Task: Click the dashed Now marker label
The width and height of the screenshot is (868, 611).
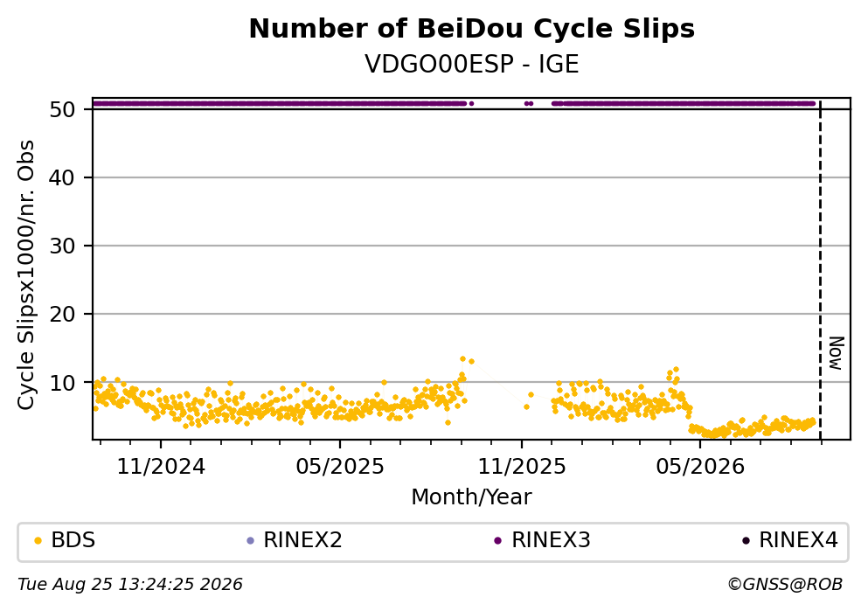Action: 836,353
